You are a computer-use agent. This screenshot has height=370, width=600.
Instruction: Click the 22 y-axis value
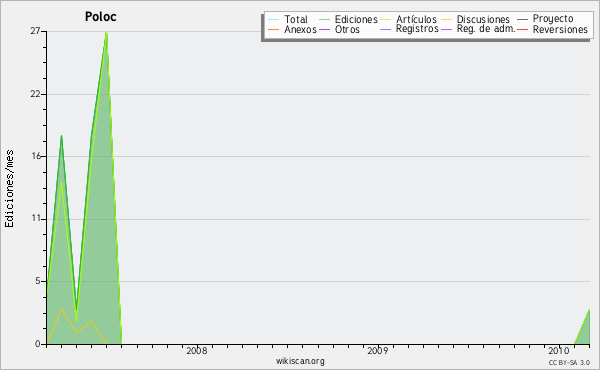click(35, 94)
